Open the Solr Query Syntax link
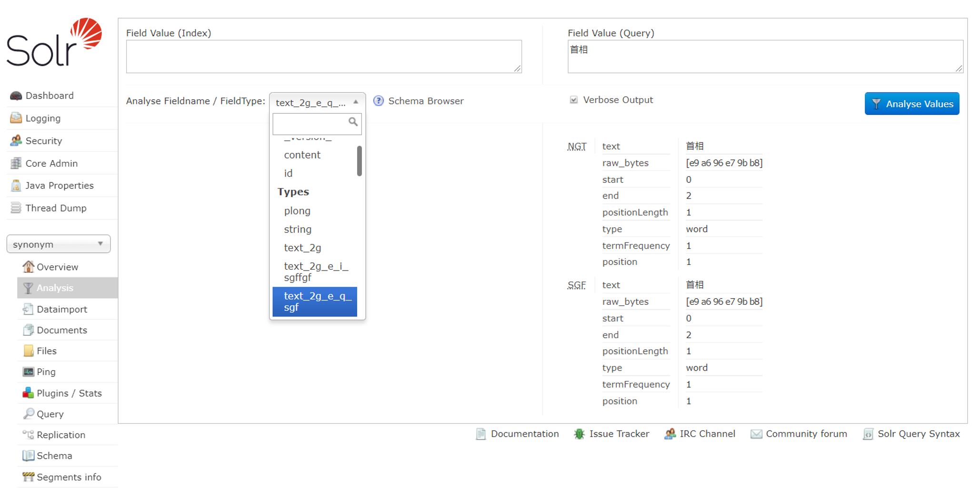 pos(919,434)
